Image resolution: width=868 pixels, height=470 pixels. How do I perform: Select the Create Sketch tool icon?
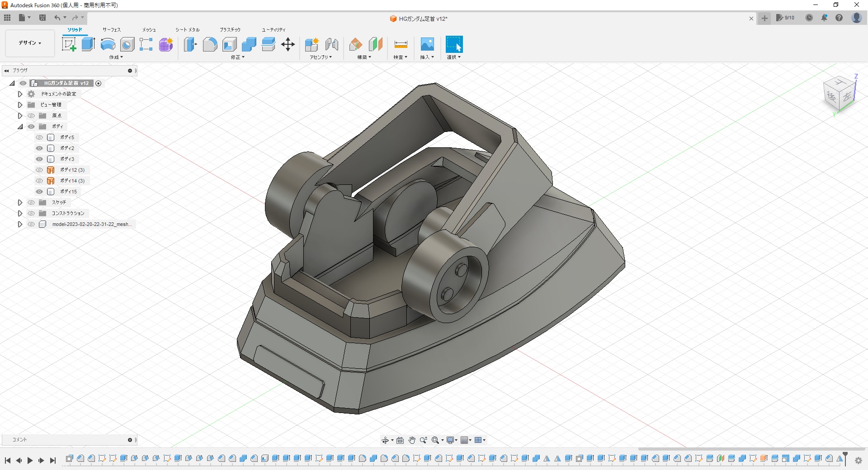(x=69, y=44)
